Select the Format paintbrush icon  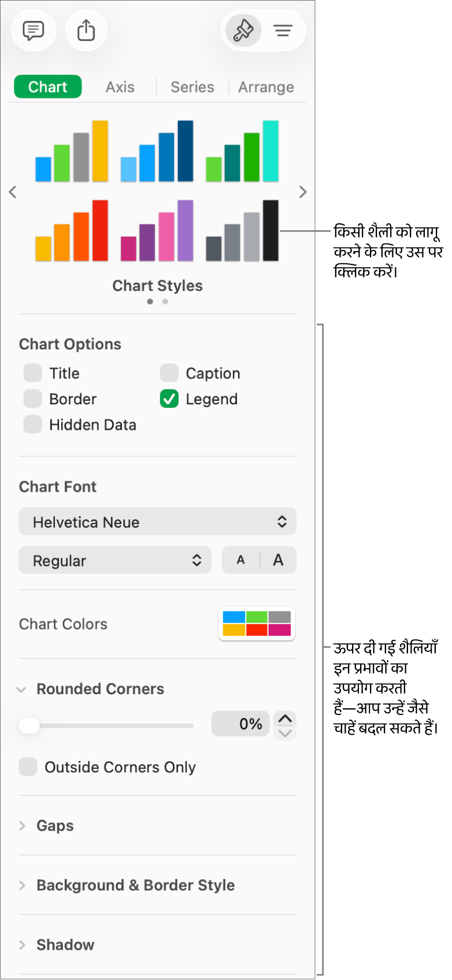pos(243,30)
